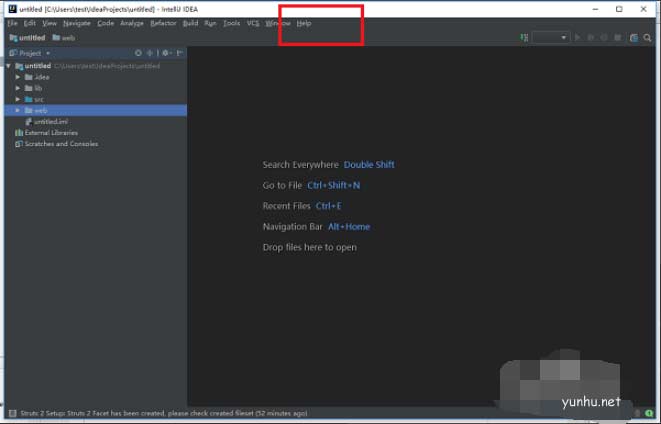The width and height of the screenshot is (661, 424).
Task: Click the Stop icon in run toolbar
Action: click(618, 37)
